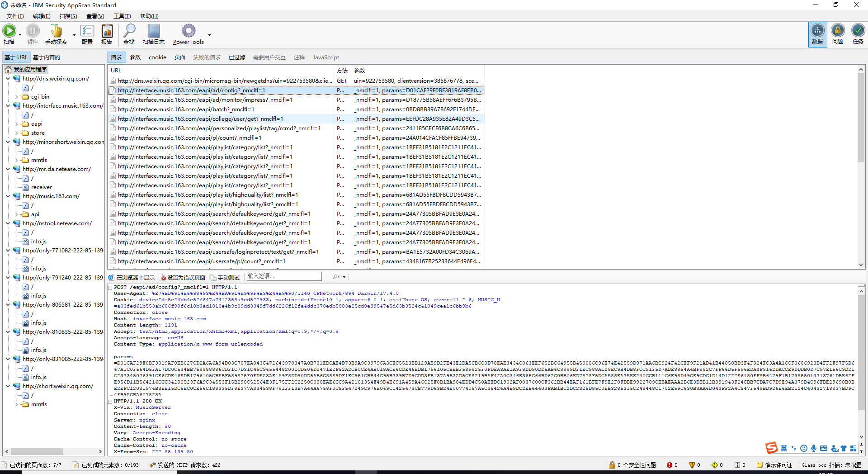Expand the store folder
The width and height of the screenshot is (868, 474).
point(17,133)
